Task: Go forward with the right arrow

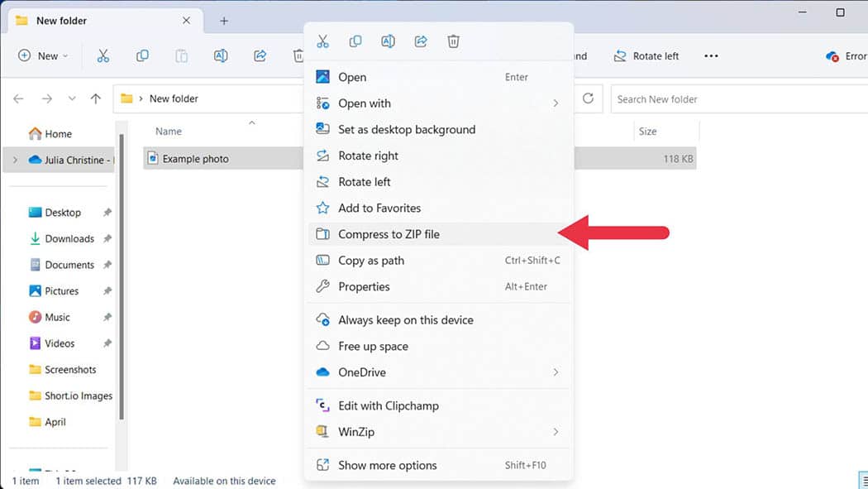Action: (47, 98)
